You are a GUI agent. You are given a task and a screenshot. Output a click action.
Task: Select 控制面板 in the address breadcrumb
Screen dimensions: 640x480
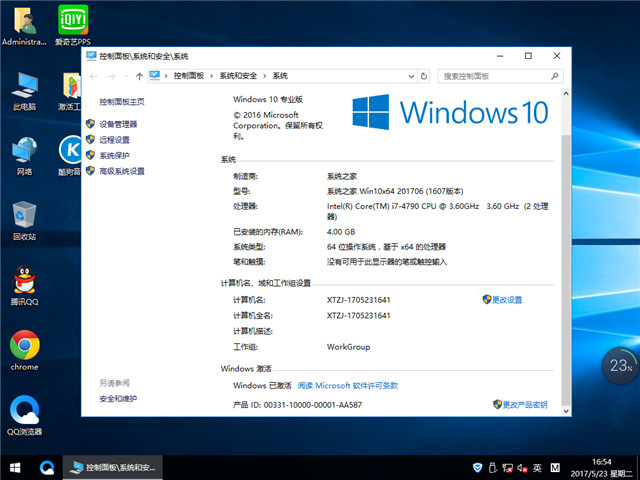point(189,76)
